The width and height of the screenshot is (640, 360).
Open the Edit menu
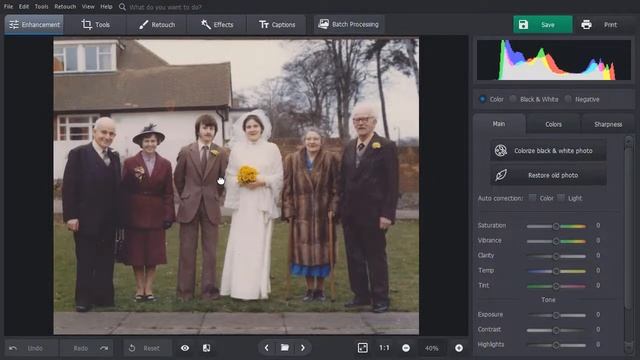(24, 7)
